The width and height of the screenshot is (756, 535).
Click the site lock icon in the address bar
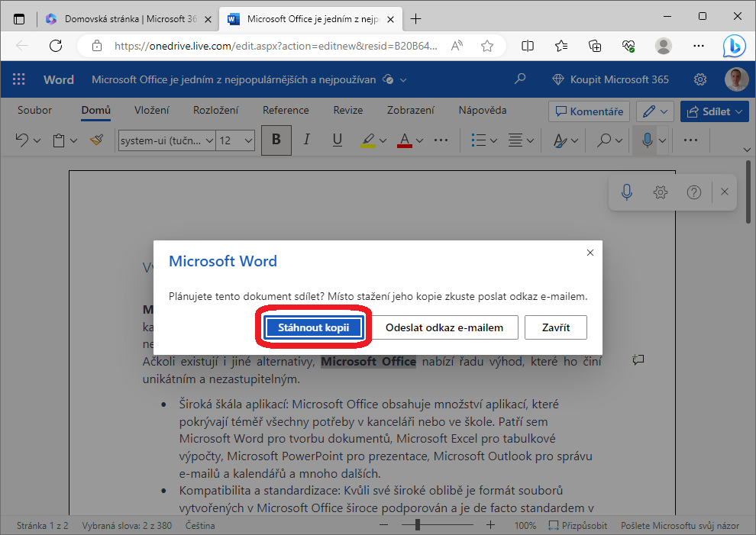(97, 46)
